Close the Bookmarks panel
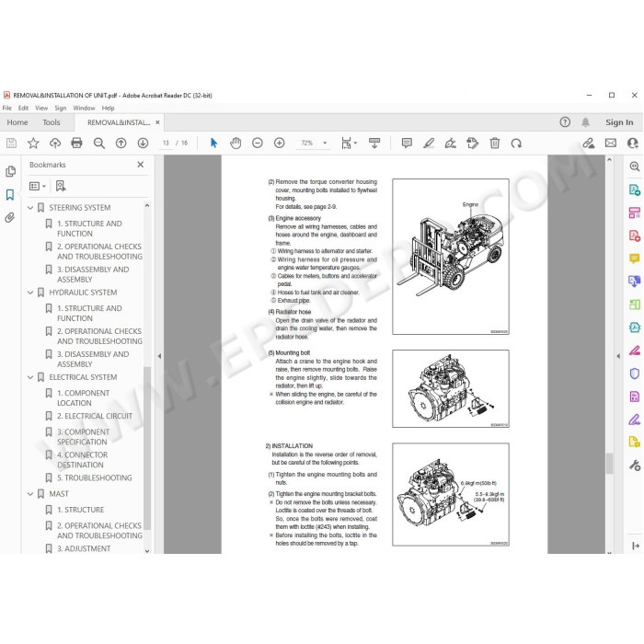The height and width of the screenshot is (644, 644). (x=141, y=165)
